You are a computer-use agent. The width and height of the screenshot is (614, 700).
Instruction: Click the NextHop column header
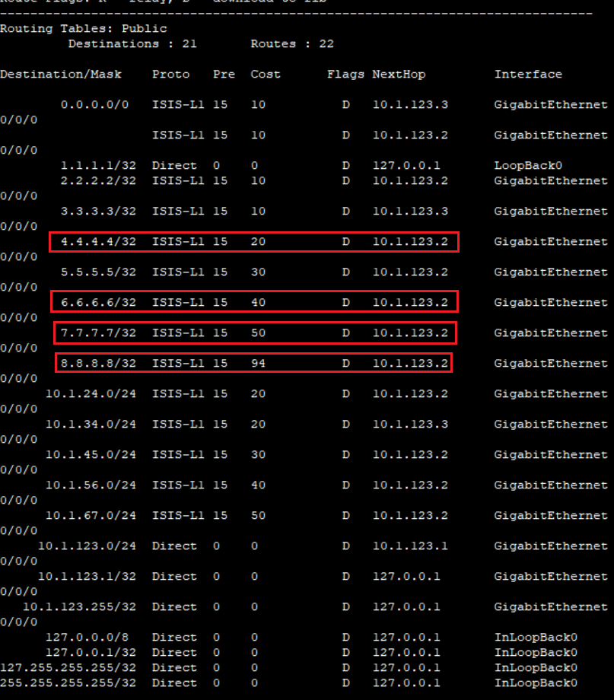[399, 74]
